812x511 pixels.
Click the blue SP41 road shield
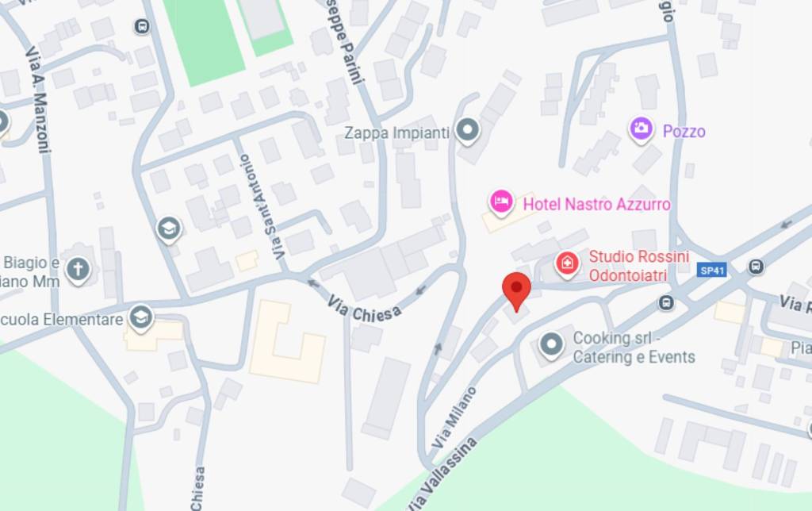tap(711, 270)
